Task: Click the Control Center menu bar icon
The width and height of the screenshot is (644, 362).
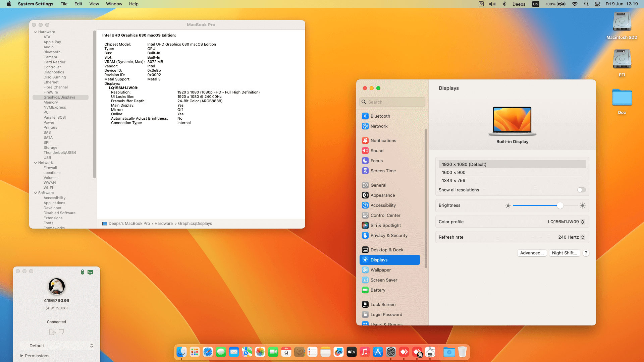Action: click(x=597, y=4)
